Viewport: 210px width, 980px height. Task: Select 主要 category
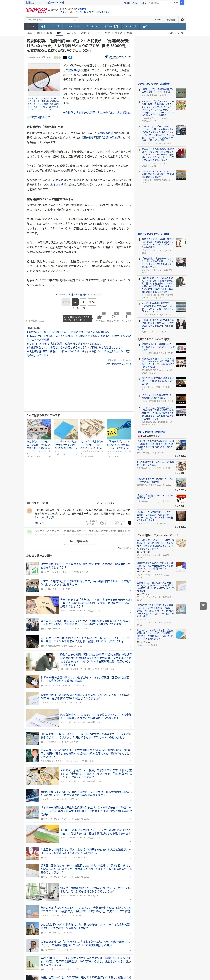click(x=30, y=33)
